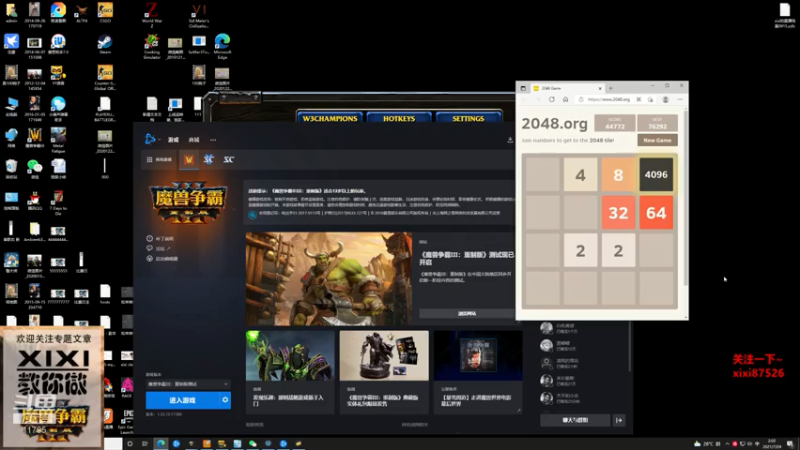This screenshot has width=800, height=450.
Task: Open the third dark blue news card
Action: pos(478,370)
